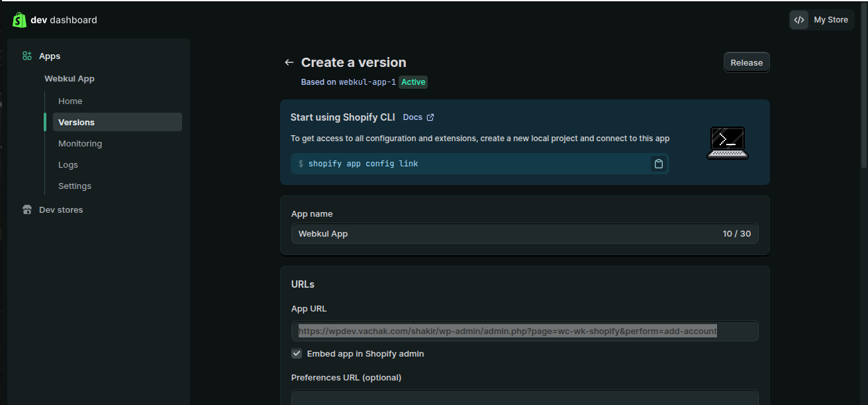Go back using the arrow beside Create a version
The image size is (868, 405).
[289, 62]
